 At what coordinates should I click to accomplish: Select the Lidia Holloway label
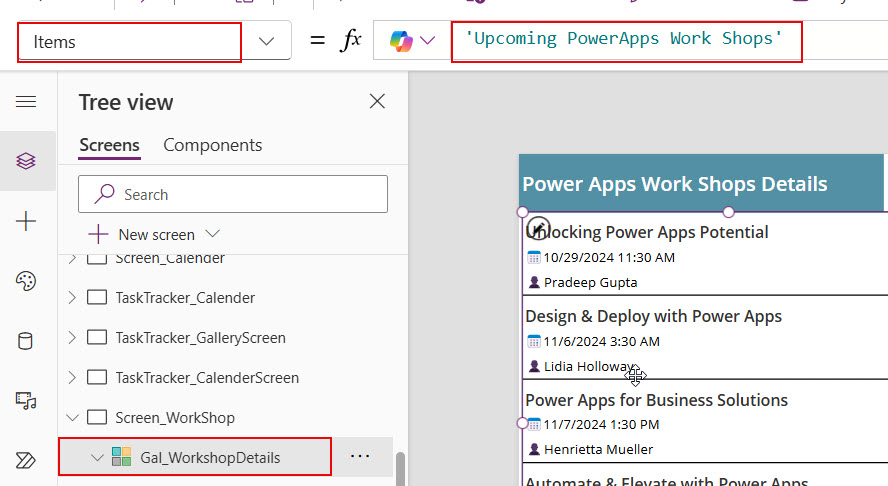coord(589,366)
